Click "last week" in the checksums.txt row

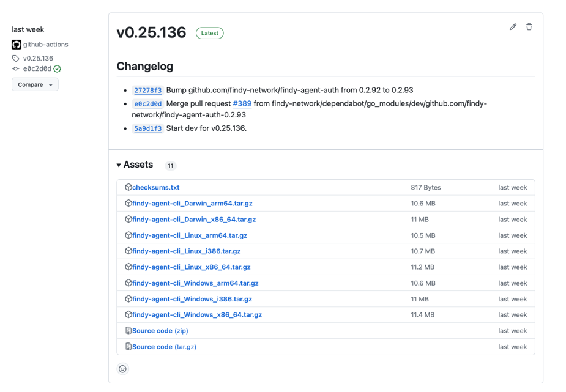[x=513, y=188]
